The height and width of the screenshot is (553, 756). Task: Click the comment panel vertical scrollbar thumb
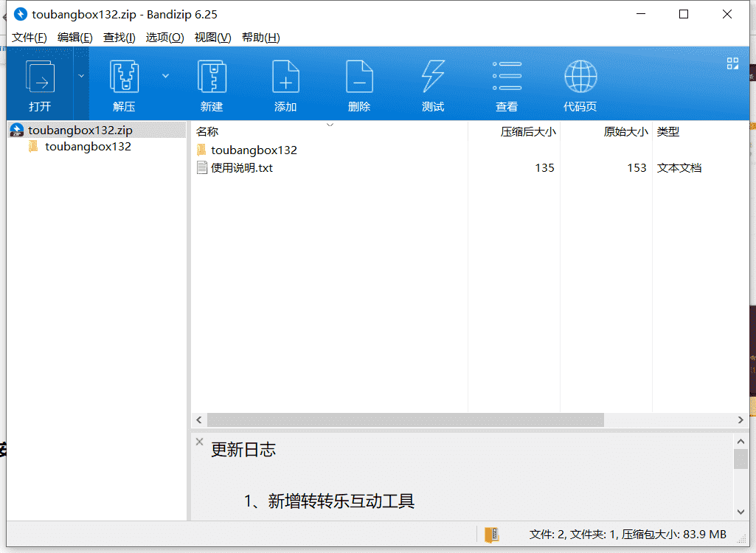click(x=741, y=459)
